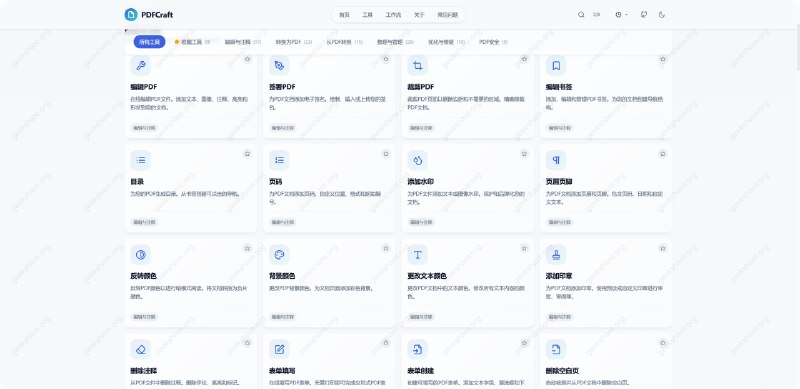Select the 页码 numbered list icon
This screenshot has width=800, height=389.
click(279, 160)
